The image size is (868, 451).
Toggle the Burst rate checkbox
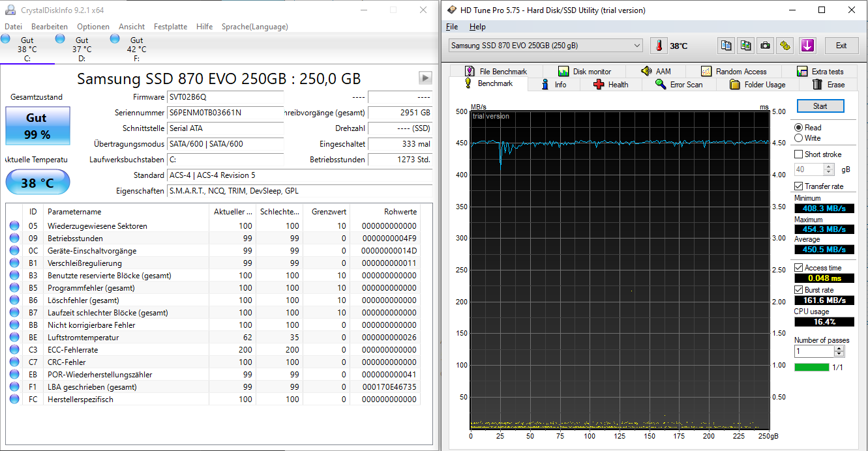799,290
